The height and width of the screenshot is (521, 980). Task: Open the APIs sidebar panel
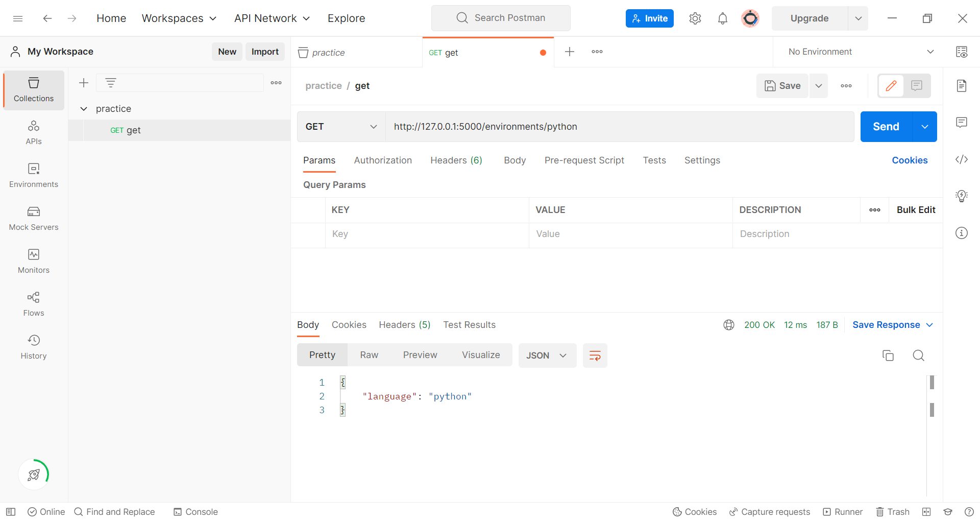[34, 133]
